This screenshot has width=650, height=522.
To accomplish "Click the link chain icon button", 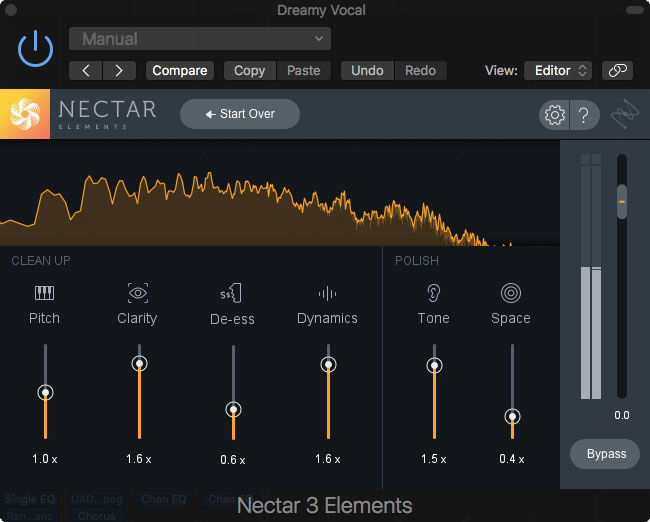I will pyautogui.click(x=618, y=70).
